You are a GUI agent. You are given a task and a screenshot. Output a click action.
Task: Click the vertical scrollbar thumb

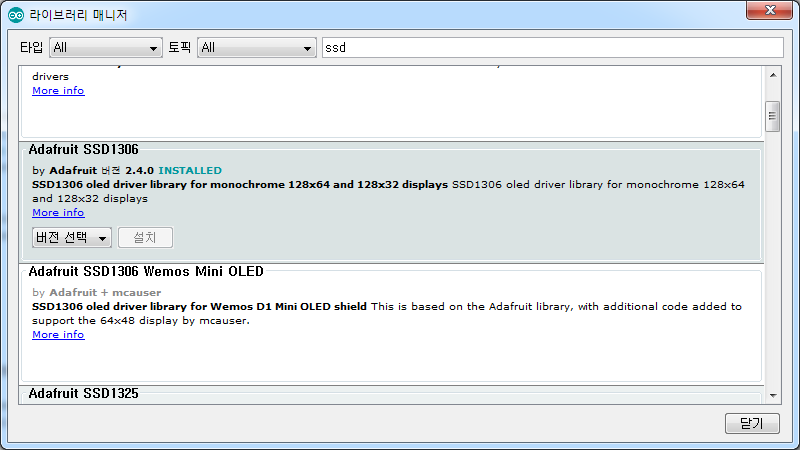pos(772,116)
